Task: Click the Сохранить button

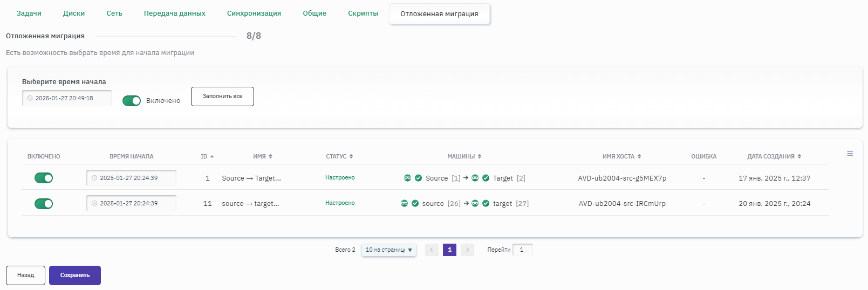Action: (x=75, y=275)
